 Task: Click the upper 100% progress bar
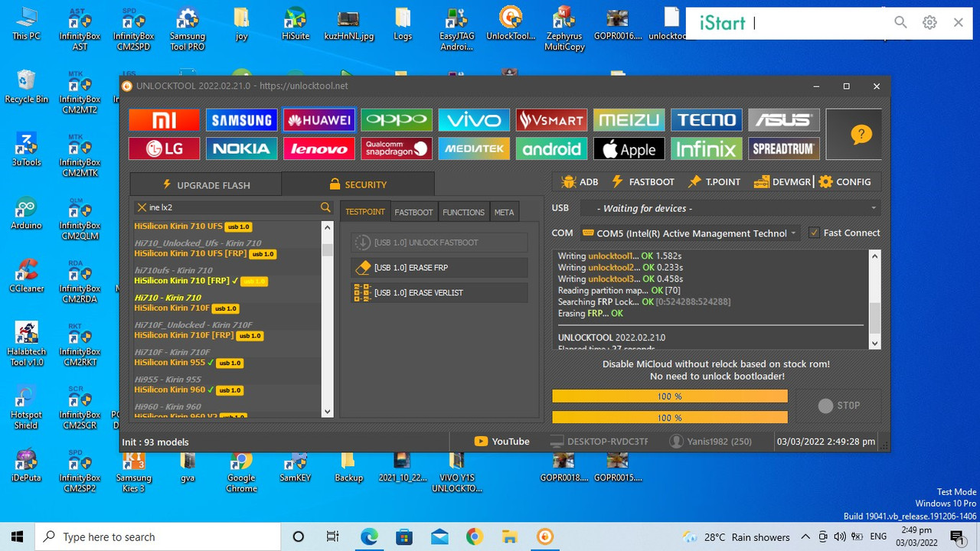(x=670, y=396)
